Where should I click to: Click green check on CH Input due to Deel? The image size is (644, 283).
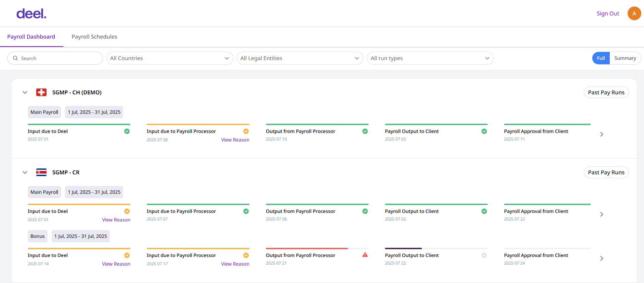tap(127, 131)
